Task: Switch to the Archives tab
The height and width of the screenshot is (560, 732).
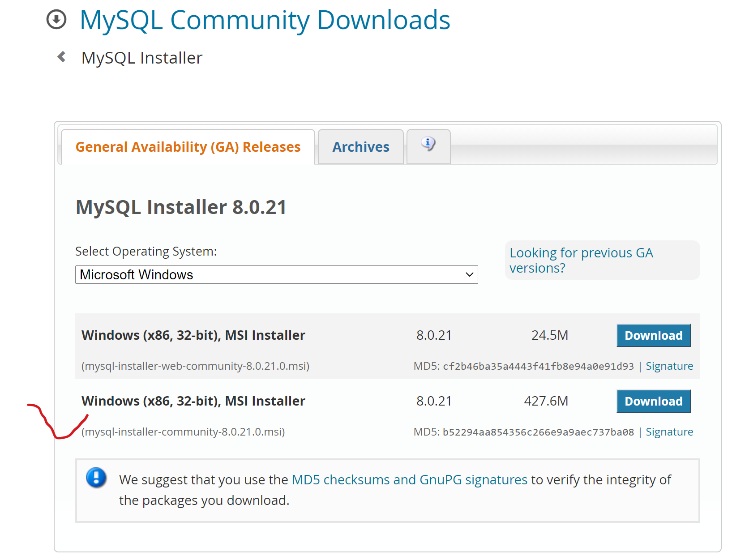Action: coord(361,147)
